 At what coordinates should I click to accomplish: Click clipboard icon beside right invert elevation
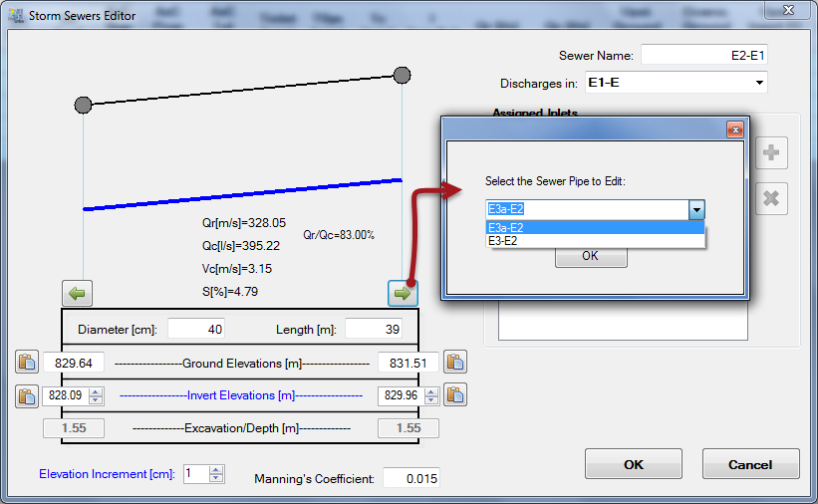[x=455, y=395]
